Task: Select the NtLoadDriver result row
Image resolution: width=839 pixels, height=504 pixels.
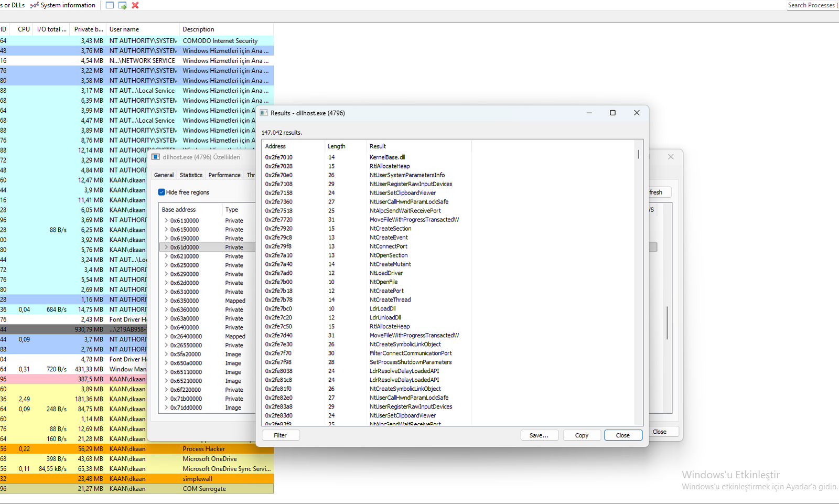Action: pos(367,273)
